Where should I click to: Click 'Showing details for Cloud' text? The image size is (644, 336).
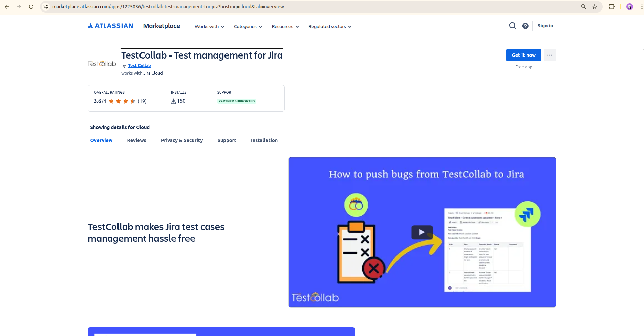120,127
